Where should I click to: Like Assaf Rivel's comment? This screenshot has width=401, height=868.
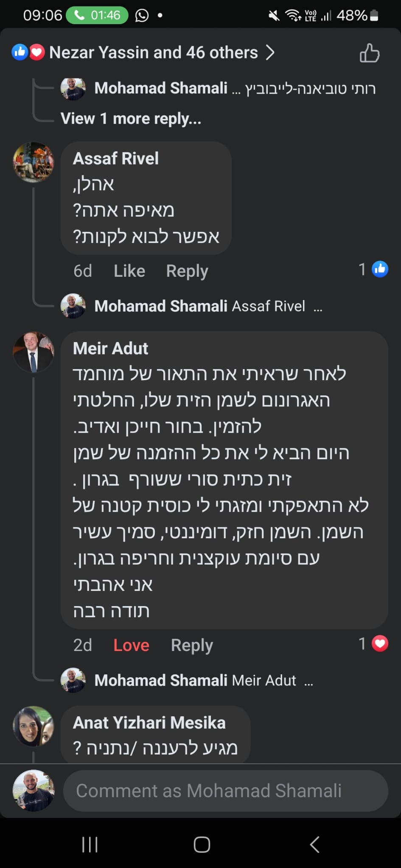coord(129,271)
